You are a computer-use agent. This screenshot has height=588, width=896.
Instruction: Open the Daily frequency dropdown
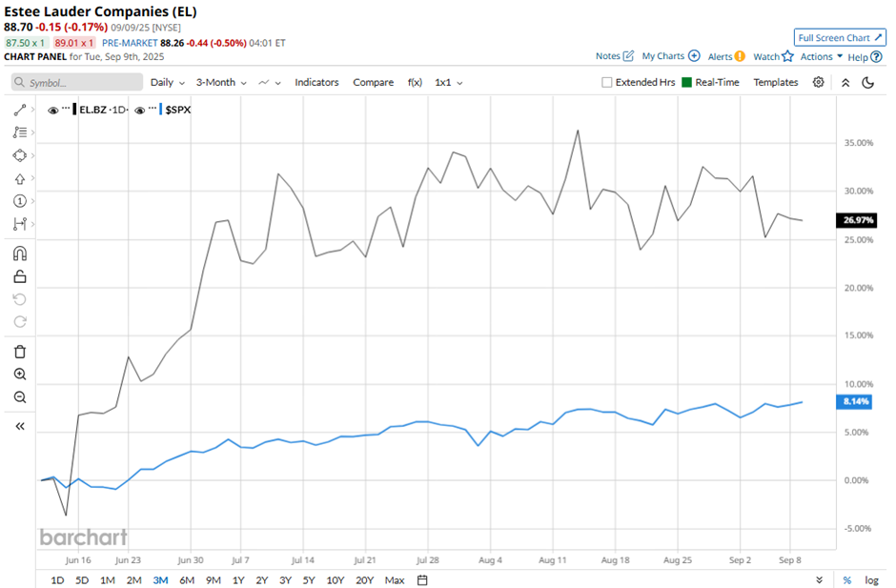[168, 82]
